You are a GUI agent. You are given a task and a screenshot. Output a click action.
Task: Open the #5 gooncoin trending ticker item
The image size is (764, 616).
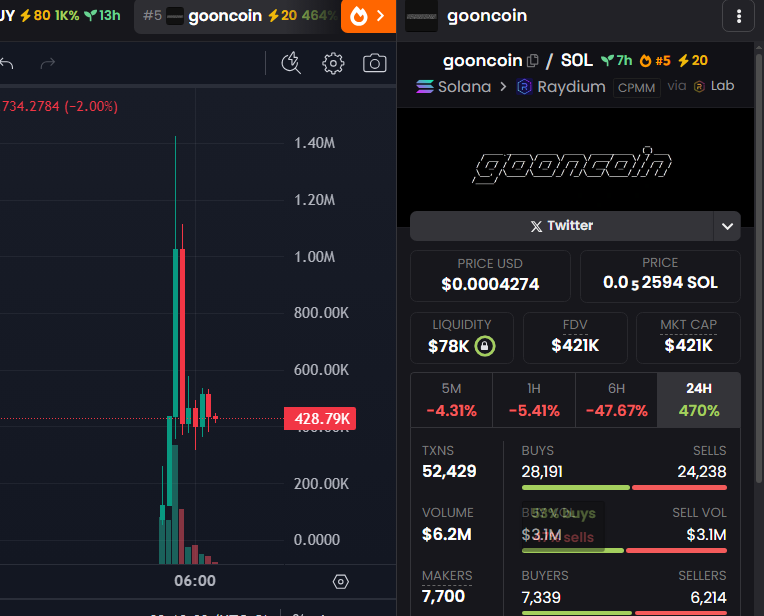click(x=238, y=16)
